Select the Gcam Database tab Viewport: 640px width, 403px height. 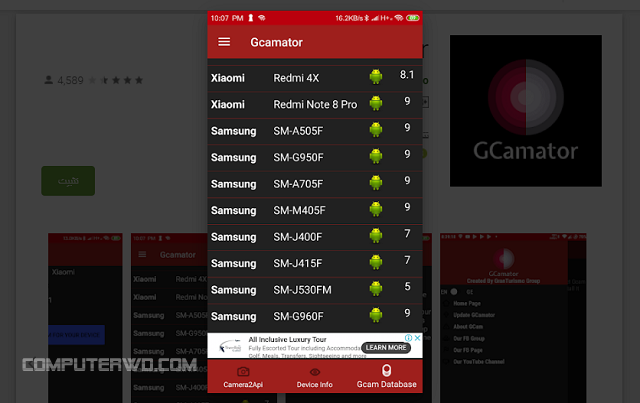coord(387,376)
